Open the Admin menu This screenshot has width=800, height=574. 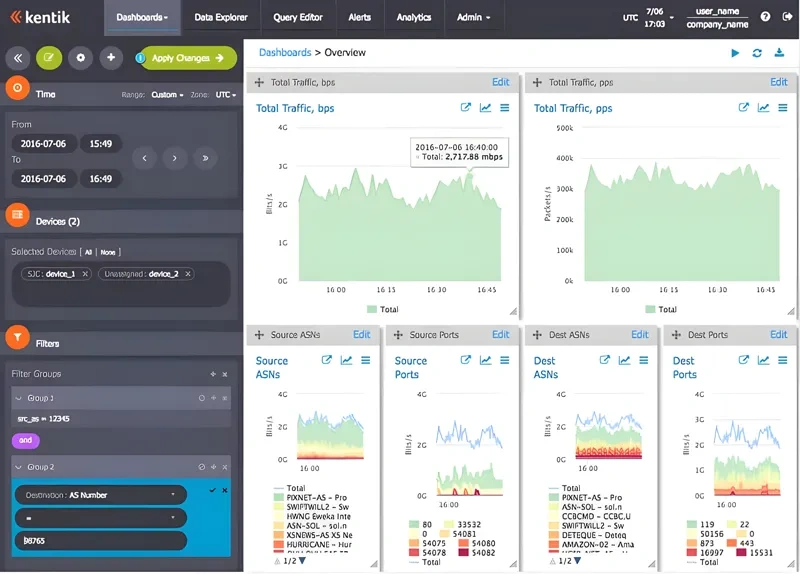pyautogui.click(x=473, y=17)
